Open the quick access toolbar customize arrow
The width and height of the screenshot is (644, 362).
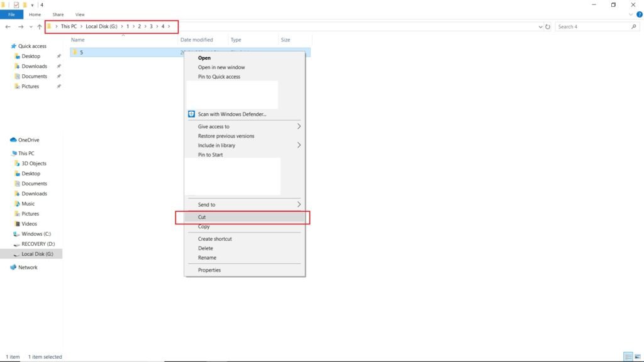pyautogui.click(x=32, y=5)
